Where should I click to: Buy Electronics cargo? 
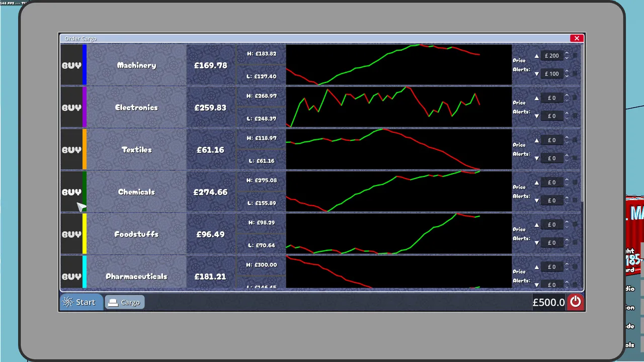pos(71,108)
